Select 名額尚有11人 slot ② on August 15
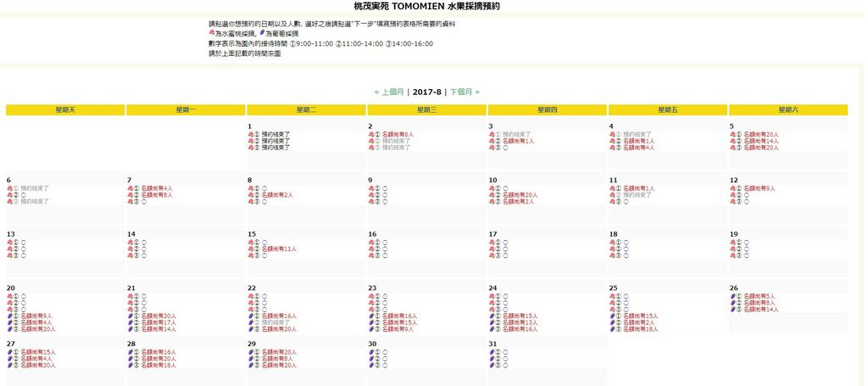This screenshot has height=386, width=868. click(279, 249)
